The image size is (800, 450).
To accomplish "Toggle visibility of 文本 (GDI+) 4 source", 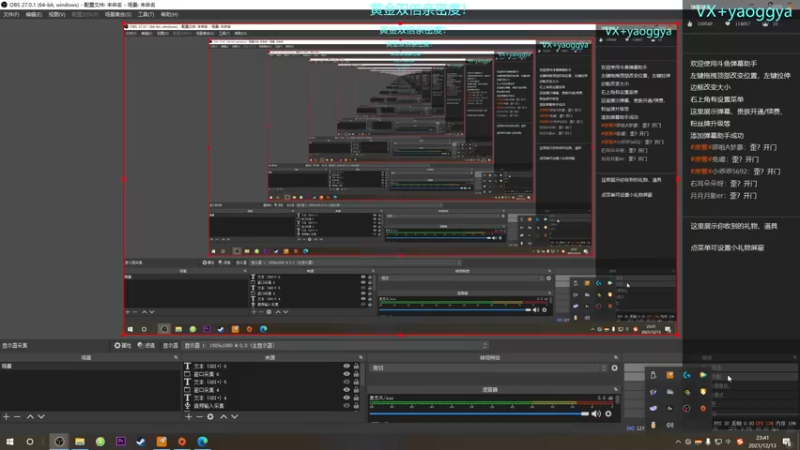I will 346,397.
